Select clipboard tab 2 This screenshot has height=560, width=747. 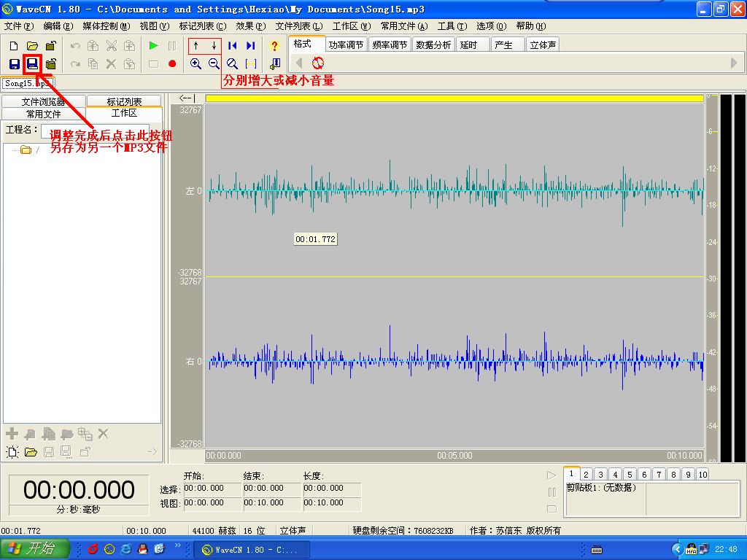pos(586,474)
